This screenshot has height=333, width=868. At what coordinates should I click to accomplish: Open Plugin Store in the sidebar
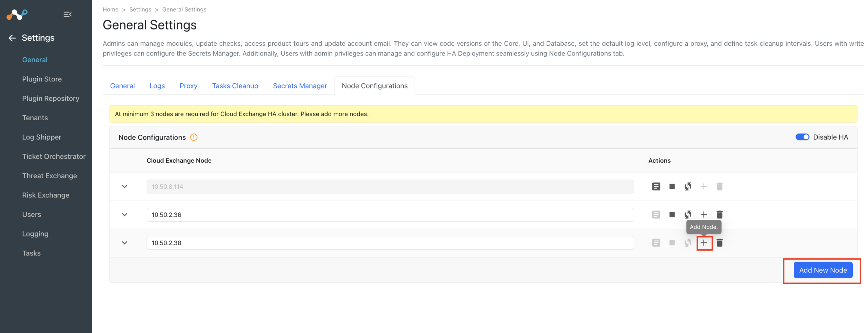pyautogui.click(x=42, y=79)
